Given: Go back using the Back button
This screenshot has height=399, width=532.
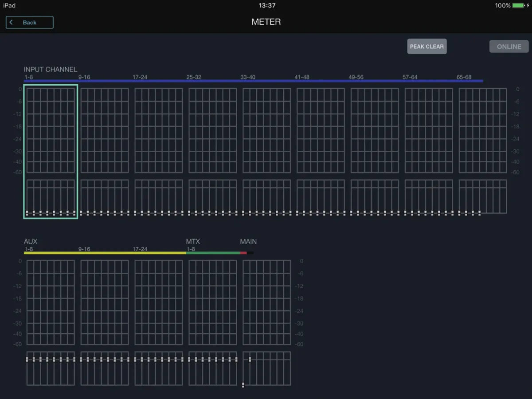Looking at the screenshot, I should [29, 22].
